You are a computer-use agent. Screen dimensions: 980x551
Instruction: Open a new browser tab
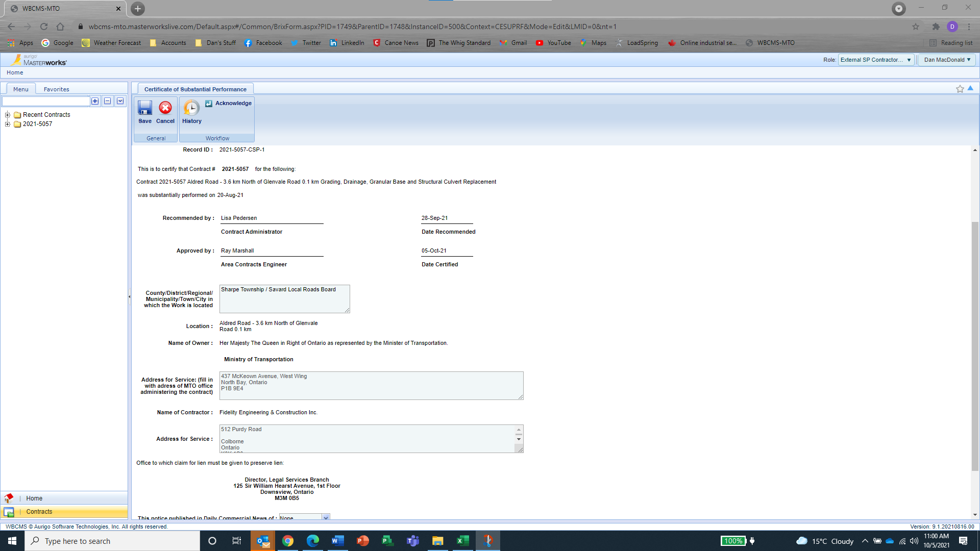[x=137, y=9]
